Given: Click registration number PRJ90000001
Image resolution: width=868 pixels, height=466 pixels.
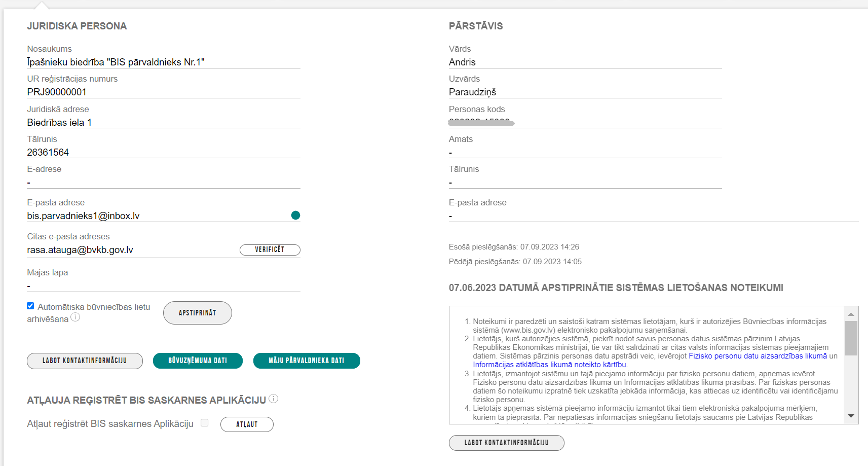Looking at the screenshot, I should pyautogui.click(x=57, y=92).
